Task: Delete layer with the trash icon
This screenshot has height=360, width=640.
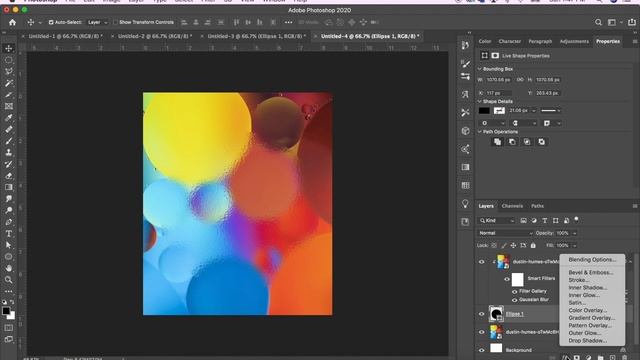Action: pyautogui.click(x=624, y=358)
